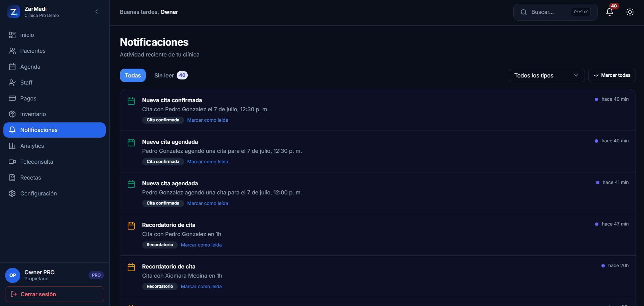Mark Xiomara Medina reminder as read
Screen dimensions: 644x306
point(201,286)
